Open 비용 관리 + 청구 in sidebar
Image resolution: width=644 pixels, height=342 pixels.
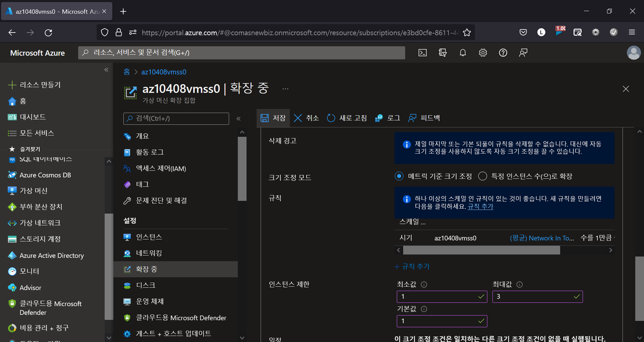point(38,328)
